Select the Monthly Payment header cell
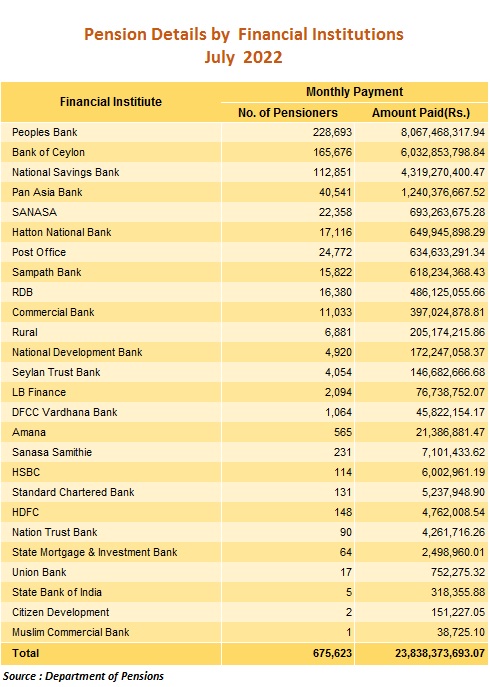This screenshot has height=687, width=490. pos(354,92)
